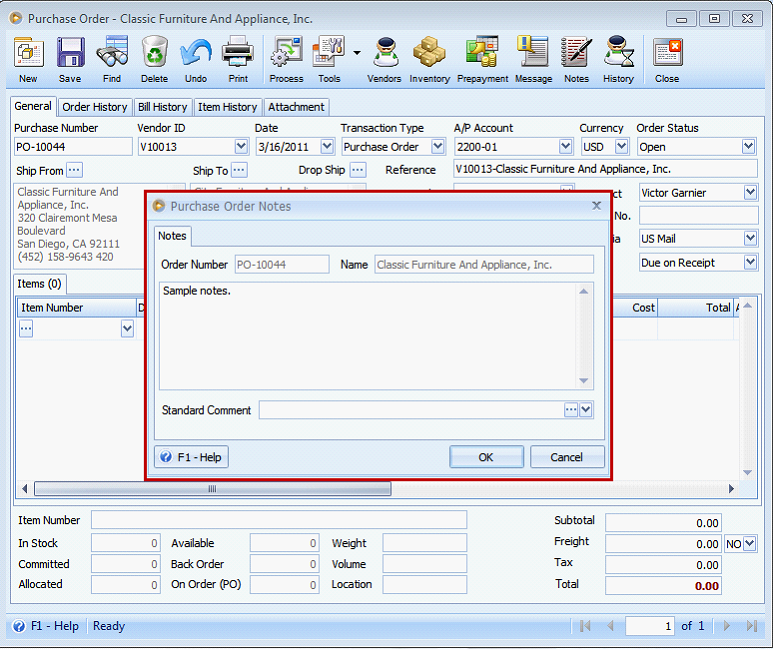774x650 pixels.
Task: Expand the Transaction Type dropdown
Action: tap(437, 147)
